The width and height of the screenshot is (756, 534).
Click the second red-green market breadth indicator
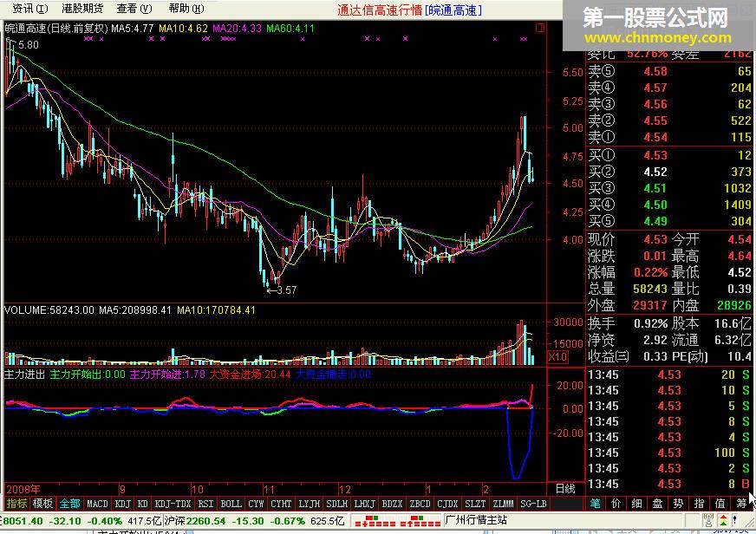click(x=420, y=521)
